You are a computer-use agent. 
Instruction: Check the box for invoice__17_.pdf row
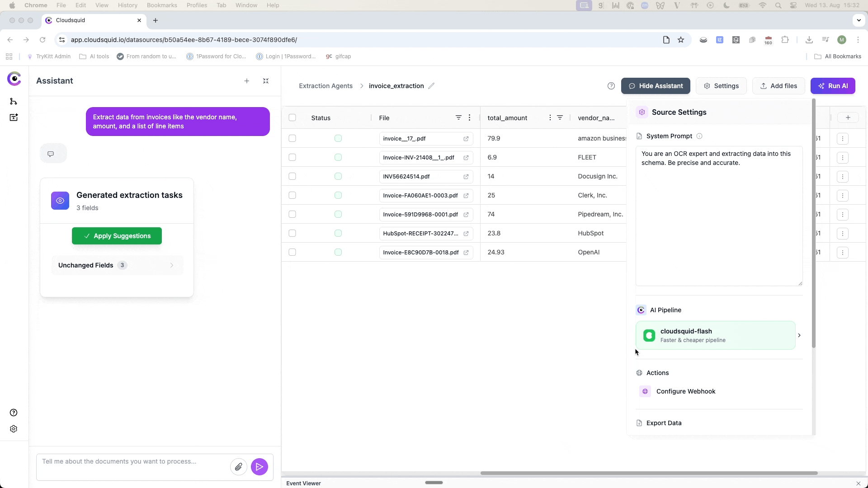click(292, 138)
